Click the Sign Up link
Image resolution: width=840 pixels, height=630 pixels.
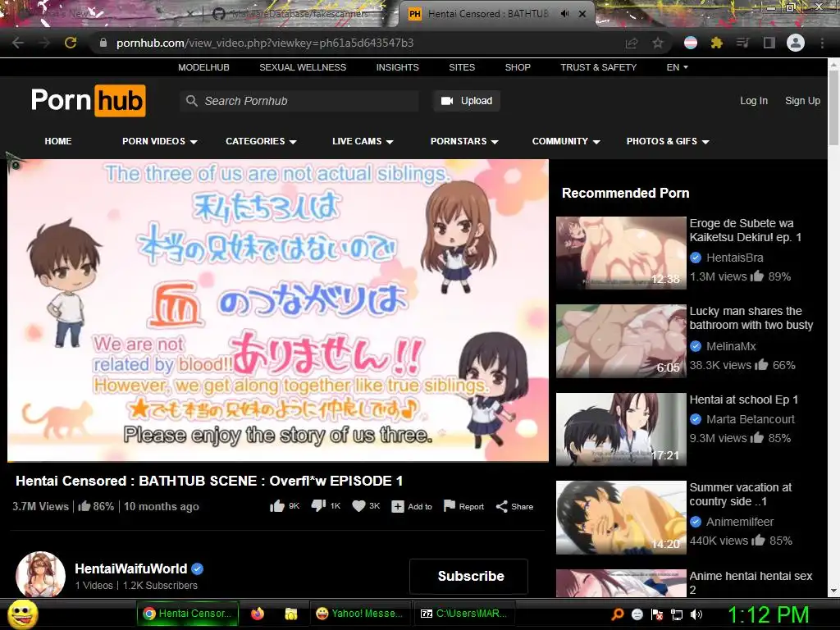coord(802,101)
